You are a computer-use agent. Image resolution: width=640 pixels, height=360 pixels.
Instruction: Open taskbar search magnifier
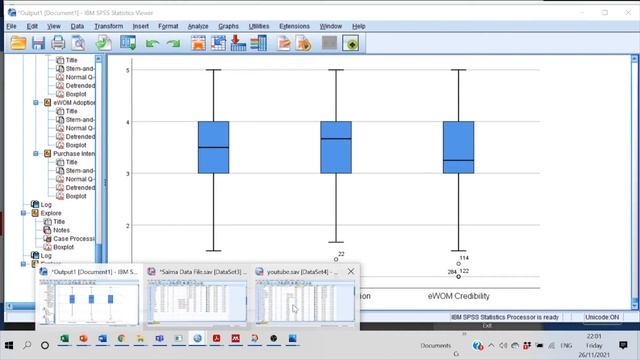pos(27,345)
